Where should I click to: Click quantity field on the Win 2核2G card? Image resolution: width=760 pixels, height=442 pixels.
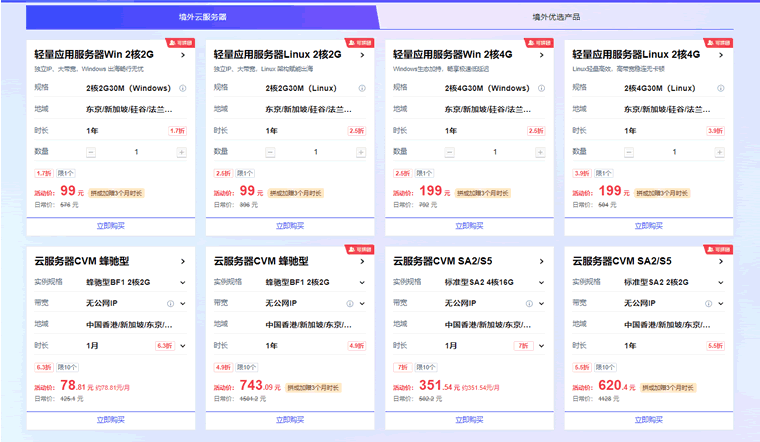tap(136, 152)
